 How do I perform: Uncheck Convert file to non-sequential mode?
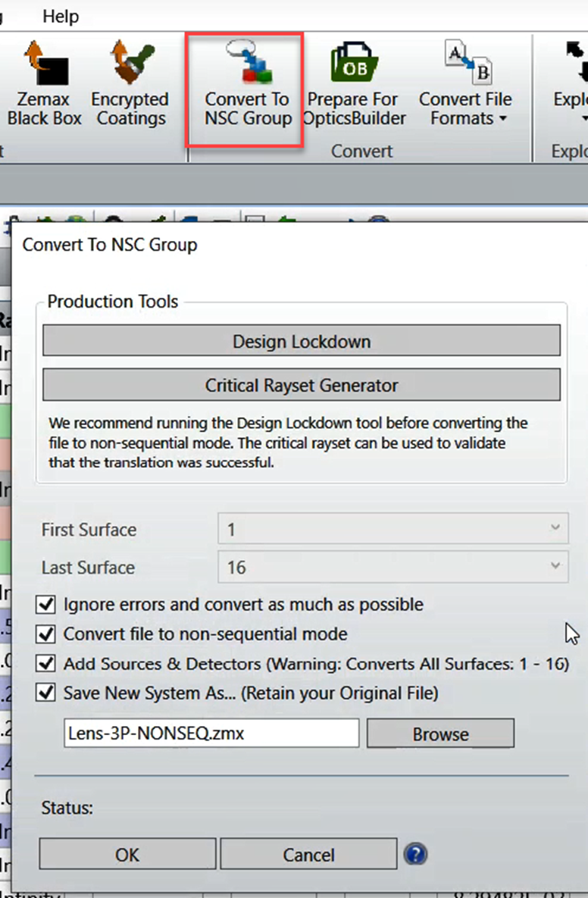[x=47, y=634]
